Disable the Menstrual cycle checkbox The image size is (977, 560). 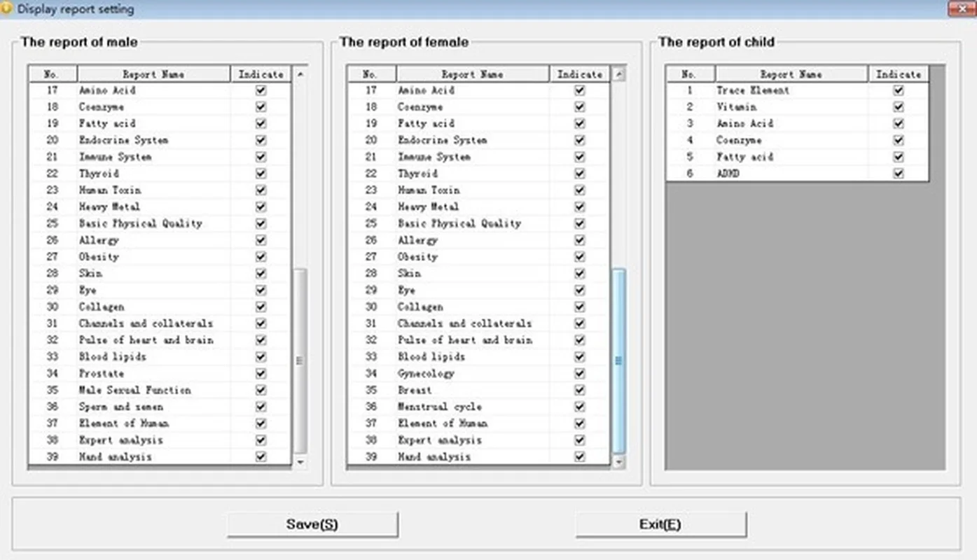coord(579,407)
